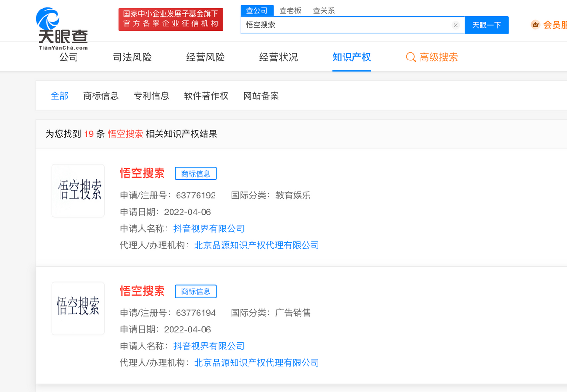Click 商标信息 tag on the 63776192 result
Viewport: 567px width, 392px height.
[196, 174]
